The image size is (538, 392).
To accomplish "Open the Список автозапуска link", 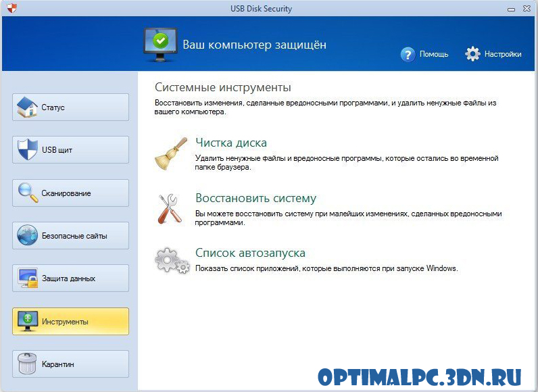I will point(250,253).
